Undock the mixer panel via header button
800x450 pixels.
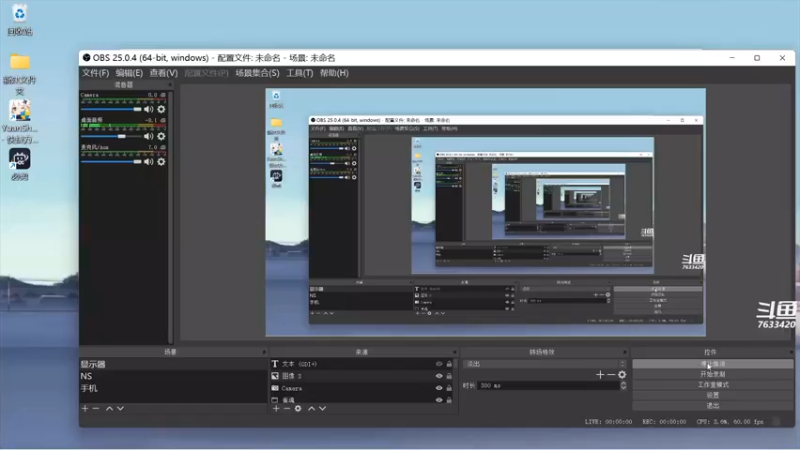tap(170, 85)
